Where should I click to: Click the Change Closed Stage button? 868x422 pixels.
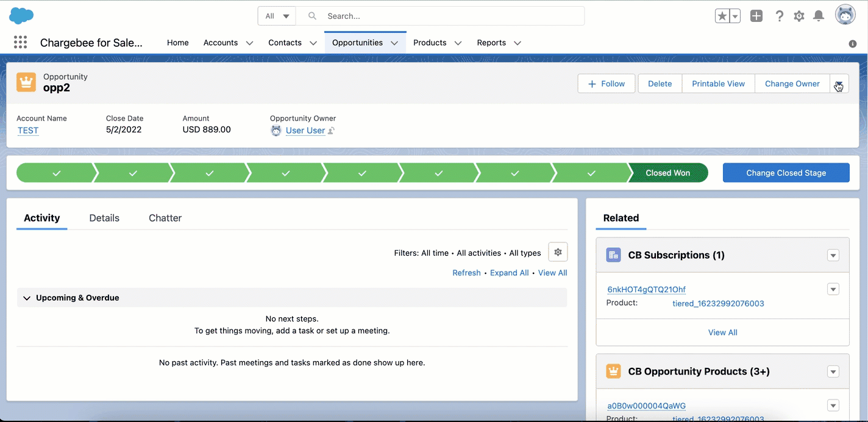click(786, 173)
